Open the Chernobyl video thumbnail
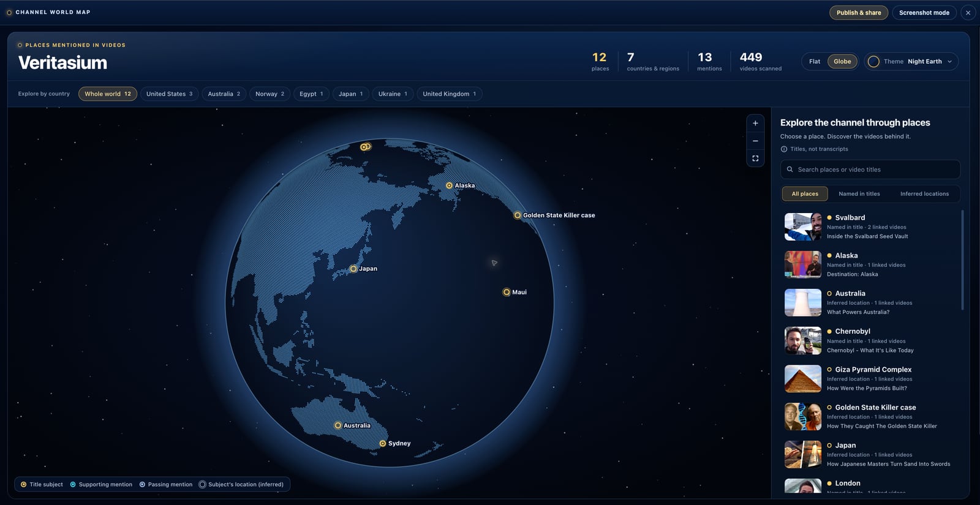Viewport: 980px width, 505px height. [803, 340]
